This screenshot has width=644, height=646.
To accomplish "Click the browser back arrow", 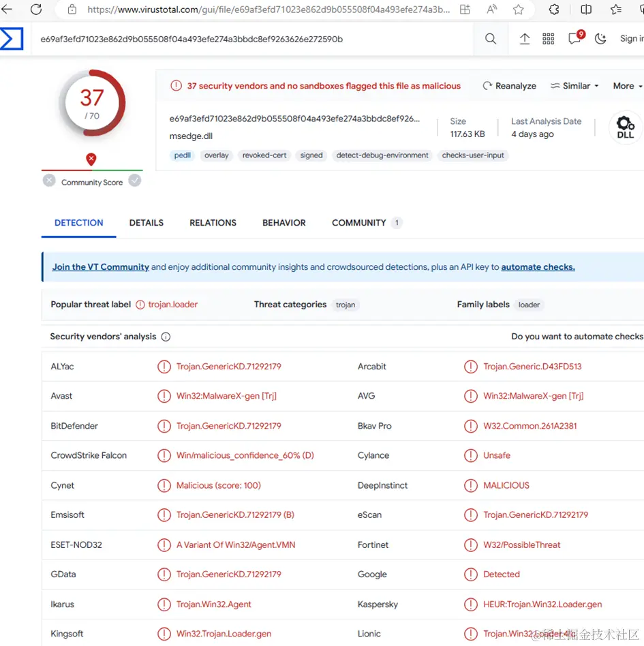I will coord(6,9).
